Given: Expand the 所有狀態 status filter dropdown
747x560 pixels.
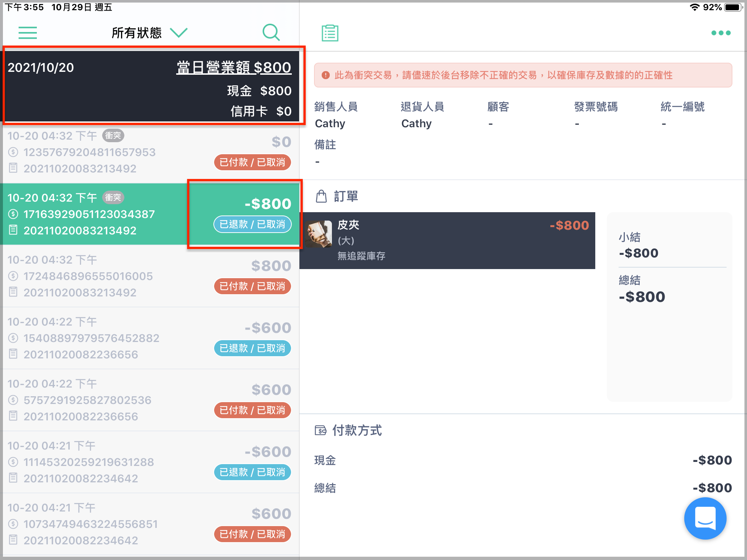Looking at the screenshot, I should (x=150, y=33).
